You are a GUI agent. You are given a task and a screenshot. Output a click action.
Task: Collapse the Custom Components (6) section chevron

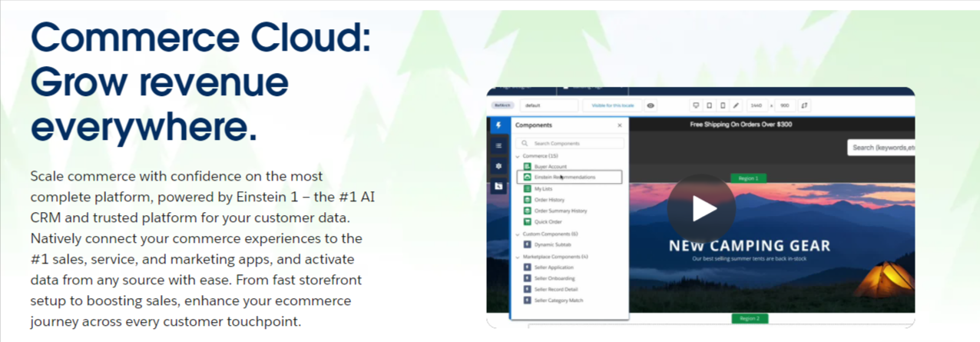(518, 234)
